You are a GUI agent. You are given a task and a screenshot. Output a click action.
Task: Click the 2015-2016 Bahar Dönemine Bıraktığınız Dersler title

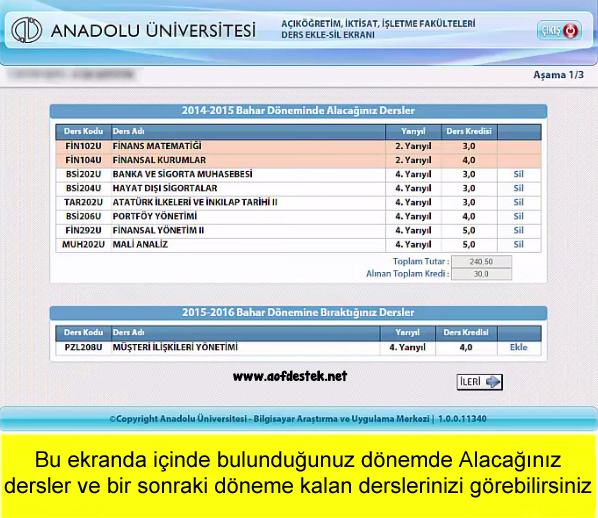click(298, 313)
